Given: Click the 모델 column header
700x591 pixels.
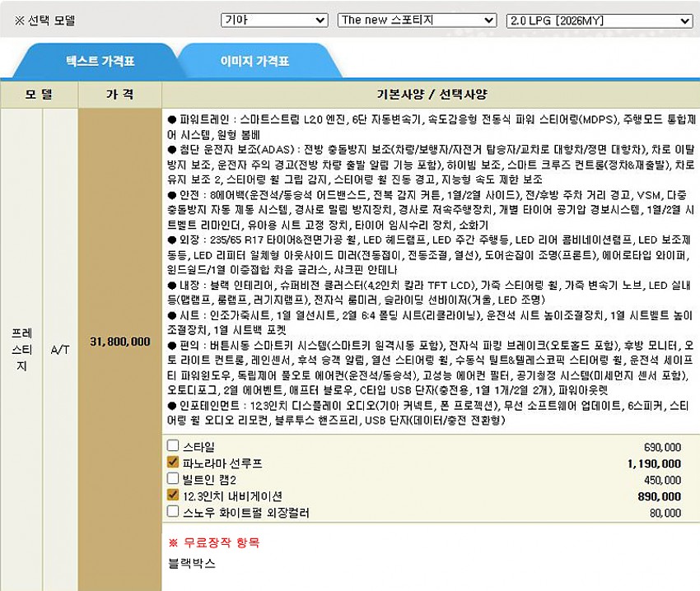Looking at the screenshot, I should pos(39,94).
